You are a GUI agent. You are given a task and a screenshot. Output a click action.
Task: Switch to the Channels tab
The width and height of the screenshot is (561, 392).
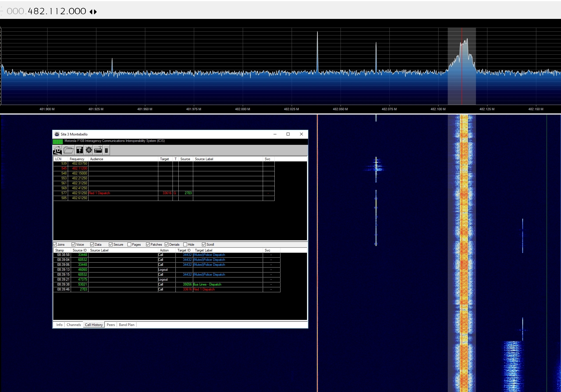point(74,325)
